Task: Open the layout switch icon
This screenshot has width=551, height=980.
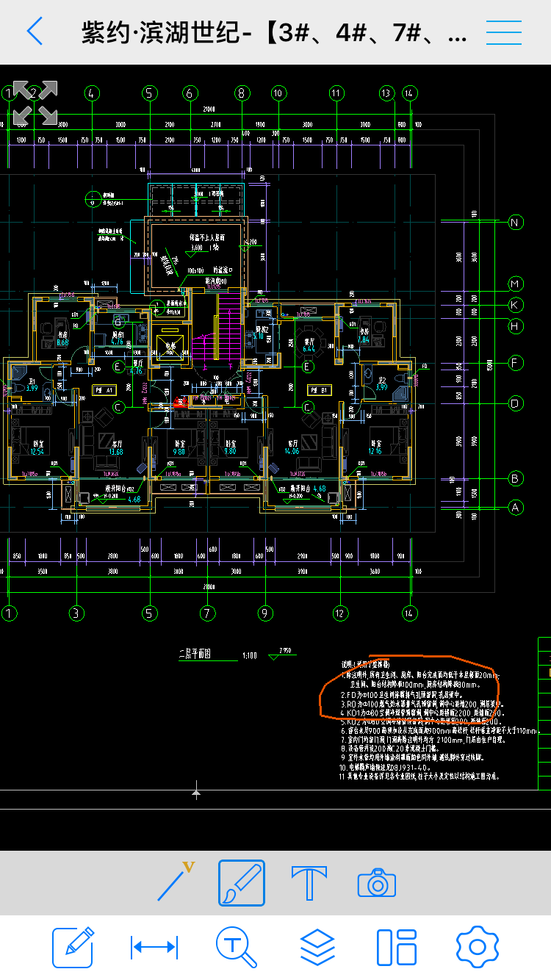Action: (x=397, y=948)
